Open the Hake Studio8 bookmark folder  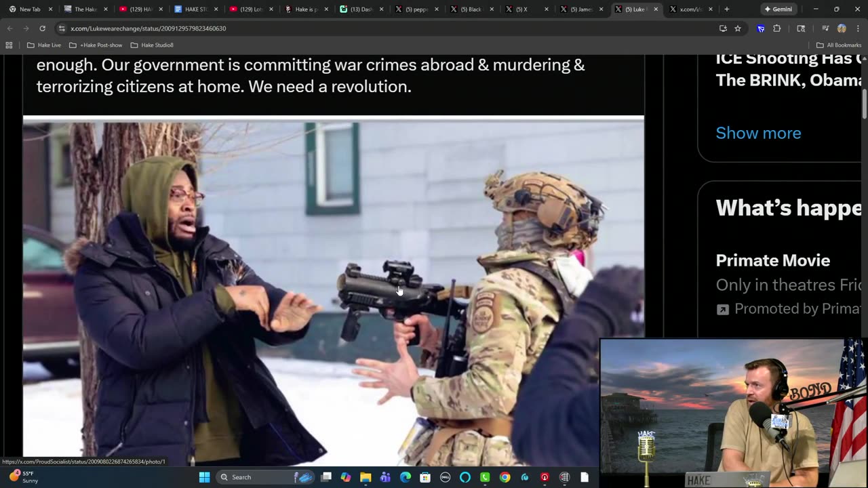coord(152,45)
